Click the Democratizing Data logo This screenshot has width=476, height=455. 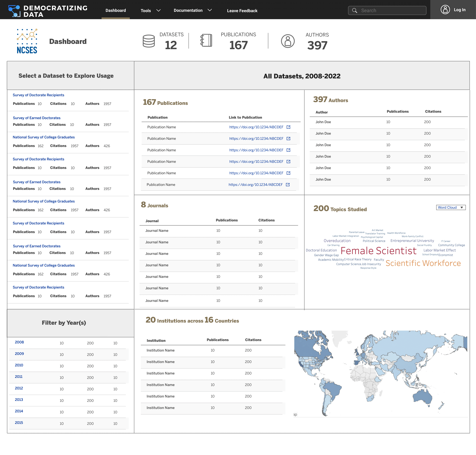tap(48, 11)
